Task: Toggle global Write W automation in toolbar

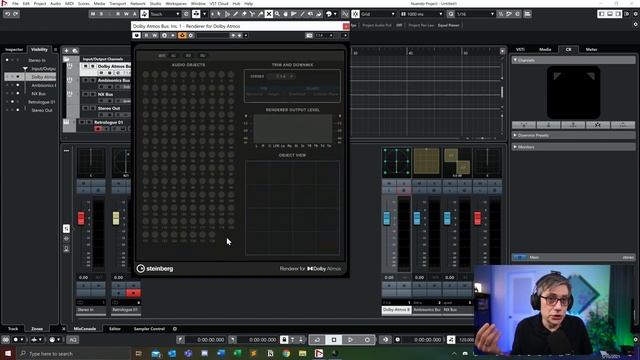Action: [x=126, y=14]
